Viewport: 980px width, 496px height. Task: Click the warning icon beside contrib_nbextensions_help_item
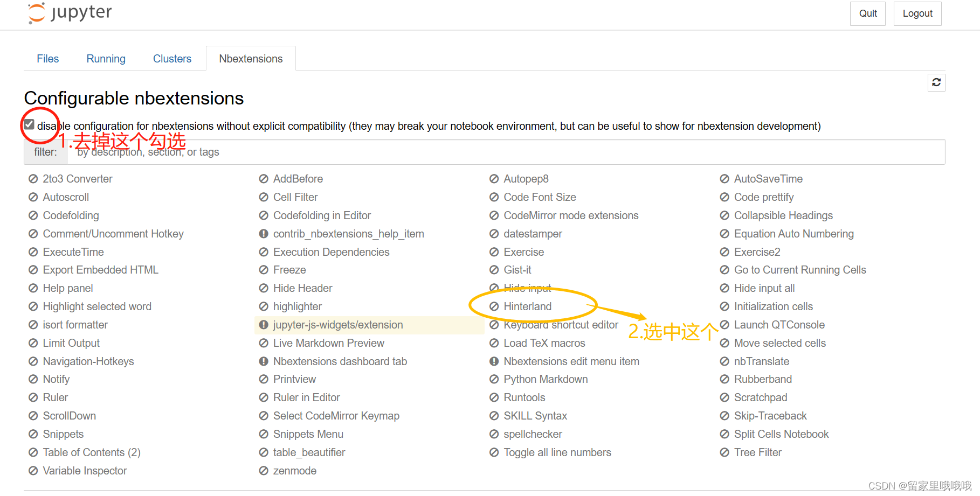(264, 234)
